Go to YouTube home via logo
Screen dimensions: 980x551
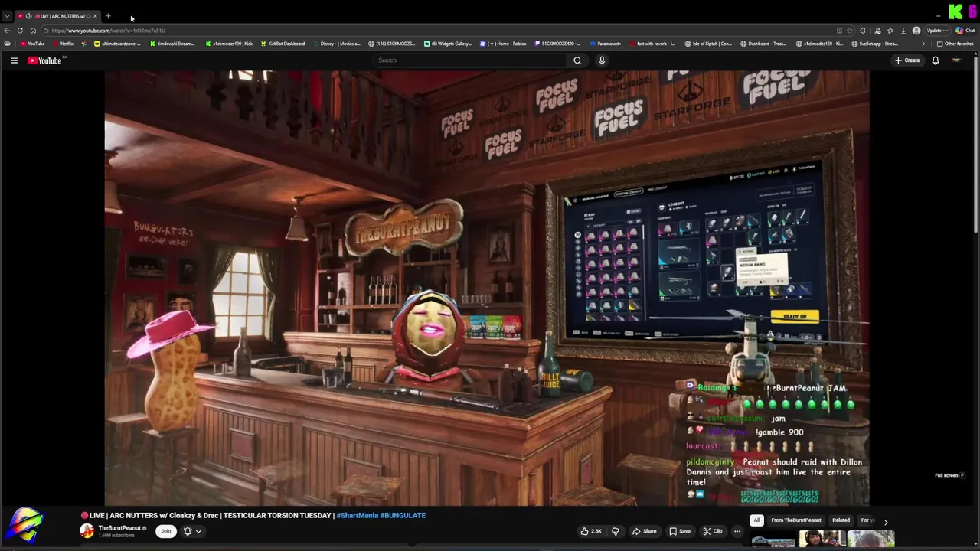[x=44, y=60]
